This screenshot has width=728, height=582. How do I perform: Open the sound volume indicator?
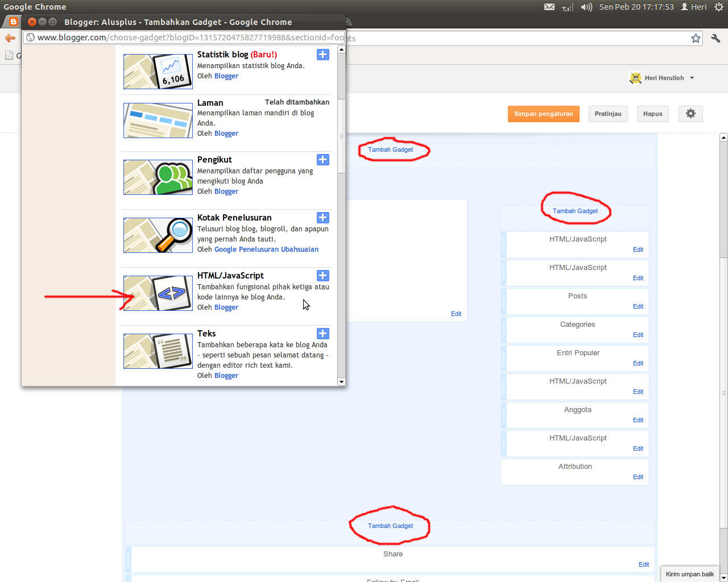(x=586, y=7)
